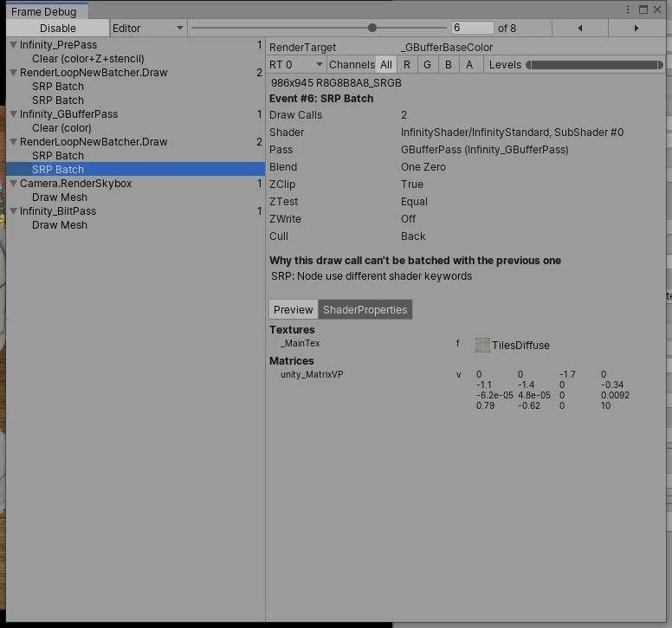Viewport: 672px width, 628px height.
Task: Select Clear (color) event
Action: click(x=135, y=127)
